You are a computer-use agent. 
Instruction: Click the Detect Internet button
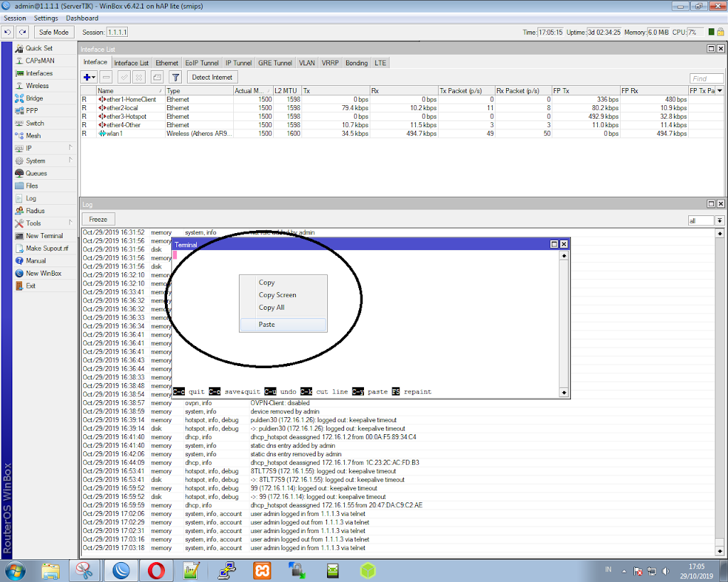(x=212, y=77)
